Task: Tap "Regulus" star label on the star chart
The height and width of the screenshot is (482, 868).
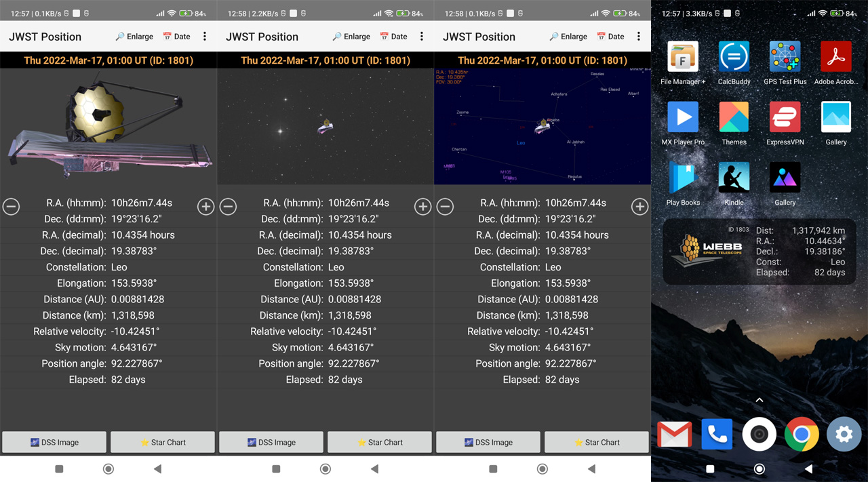Action: point(575,177)
